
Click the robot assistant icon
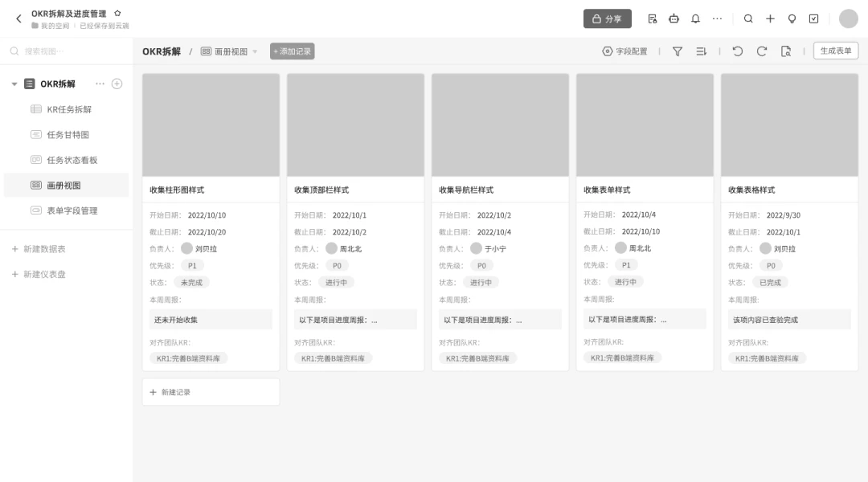click(674, 18)
